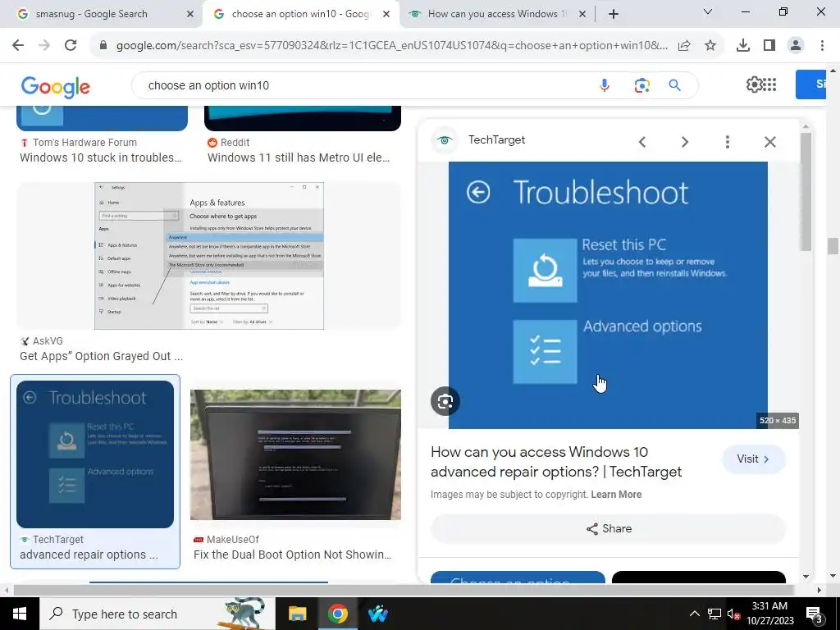Screen dimensions: 840x630
Task: Select the MakeUseOf dual boot thumbnail
Action: click(295, 454)
